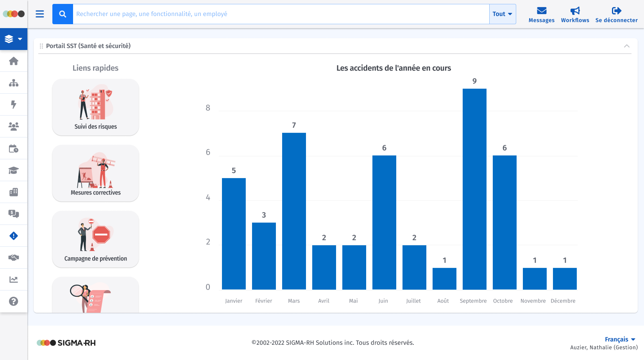
Task: Open organization chart sidebar icon
Action: (14, 83)
